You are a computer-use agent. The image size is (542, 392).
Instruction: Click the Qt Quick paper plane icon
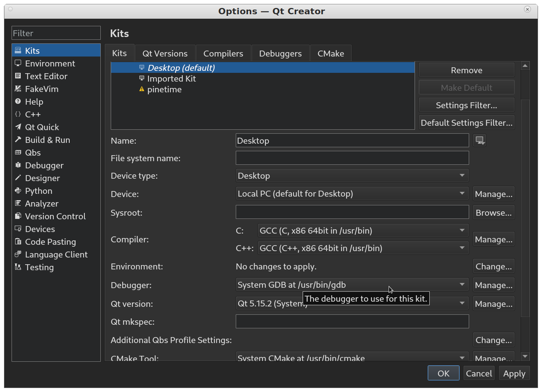pos(18,127)
